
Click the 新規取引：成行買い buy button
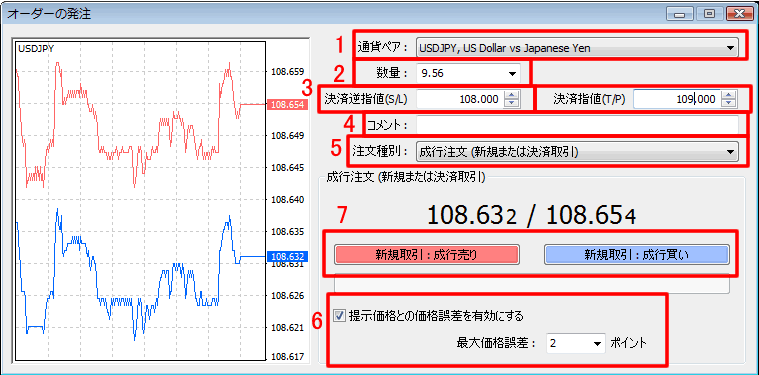tap(637, 254)
